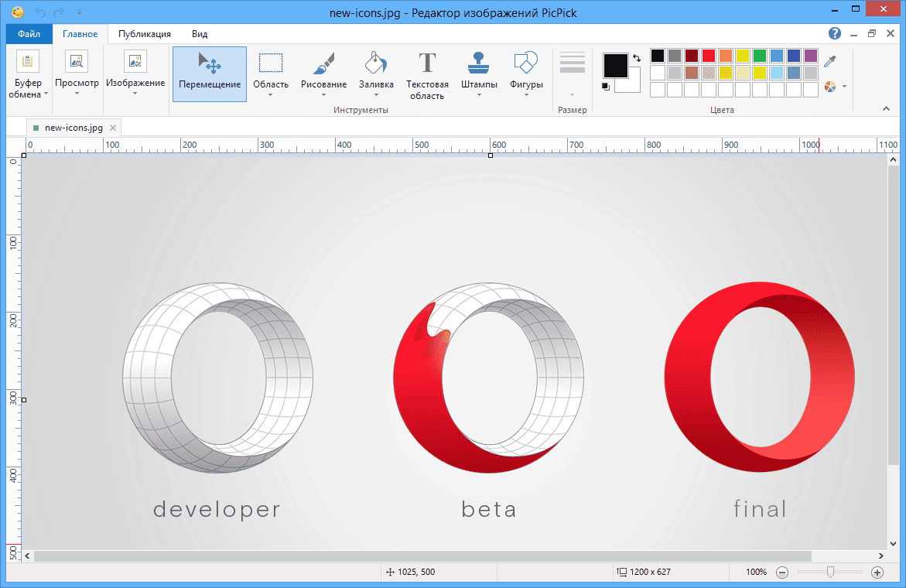Click the Opera developer logo in canvas
906x588 pixels.
[x=218, y=378]
